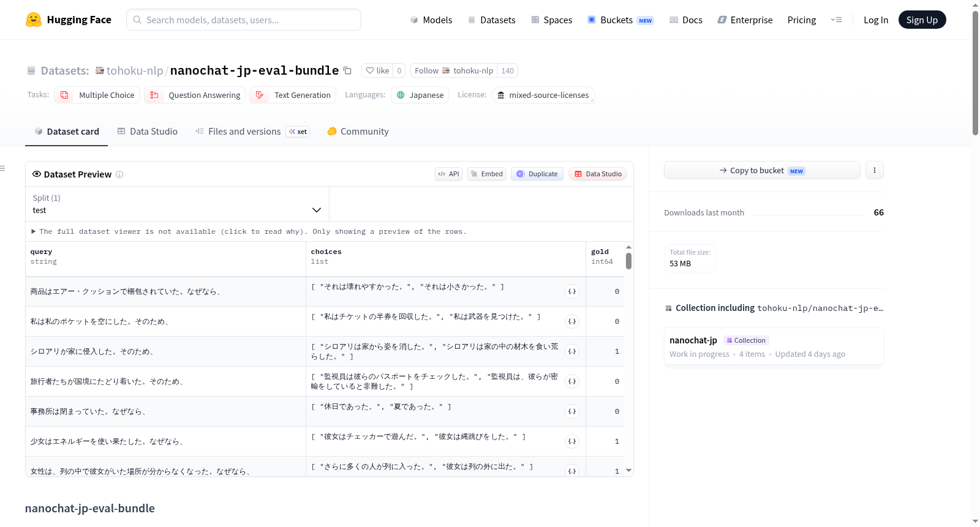Screen dimensions: 980x527
Task: Expand JSON view for 少女 row choices
Action: tap(572, 441)
